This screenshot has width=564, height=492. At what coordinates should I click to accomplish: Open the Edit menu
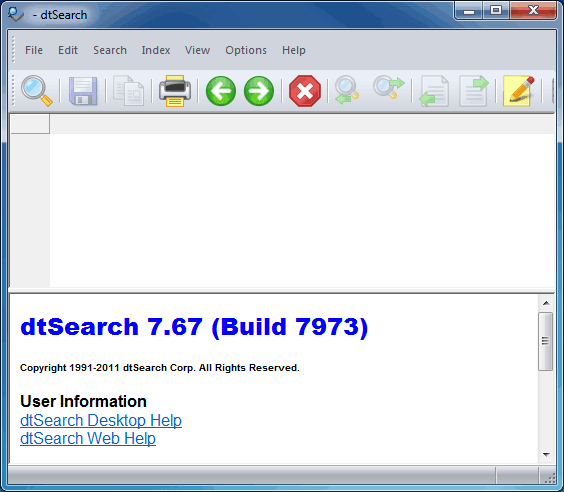pos(68,50)
